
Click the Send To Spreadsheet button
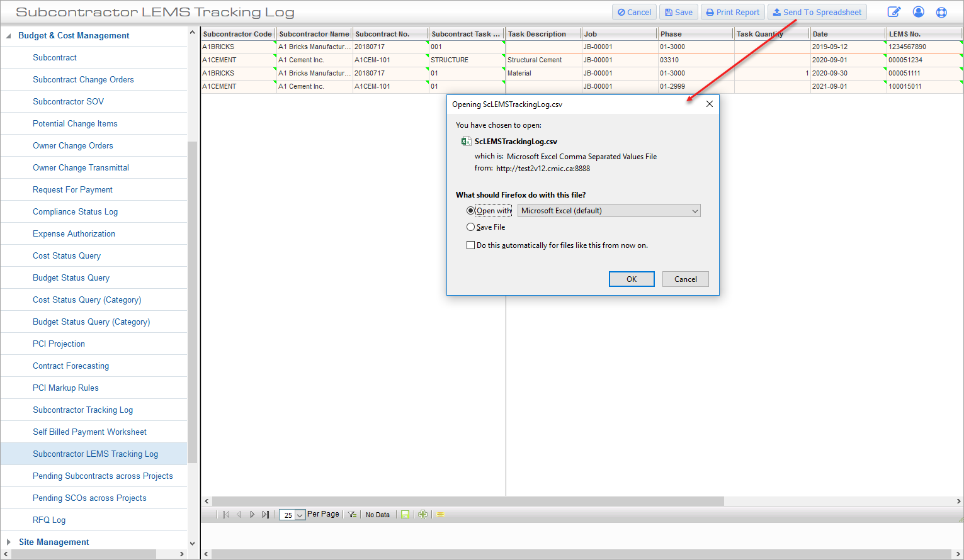point(817,12)
